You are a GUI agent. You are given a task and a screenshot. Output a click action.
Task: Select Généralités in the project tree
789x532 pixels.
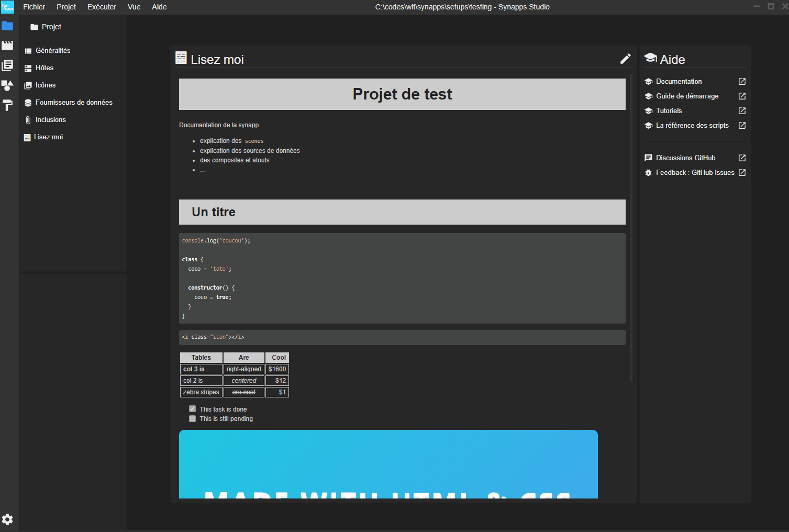click(53, 51)
